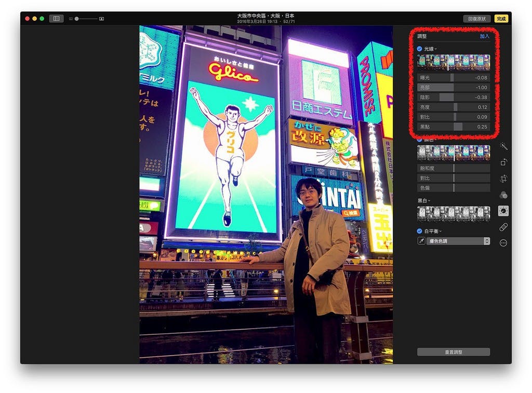Toggle the sidebar view button in the toolbar
This screenshot has width=532, height=393.
tap(56, 19)
